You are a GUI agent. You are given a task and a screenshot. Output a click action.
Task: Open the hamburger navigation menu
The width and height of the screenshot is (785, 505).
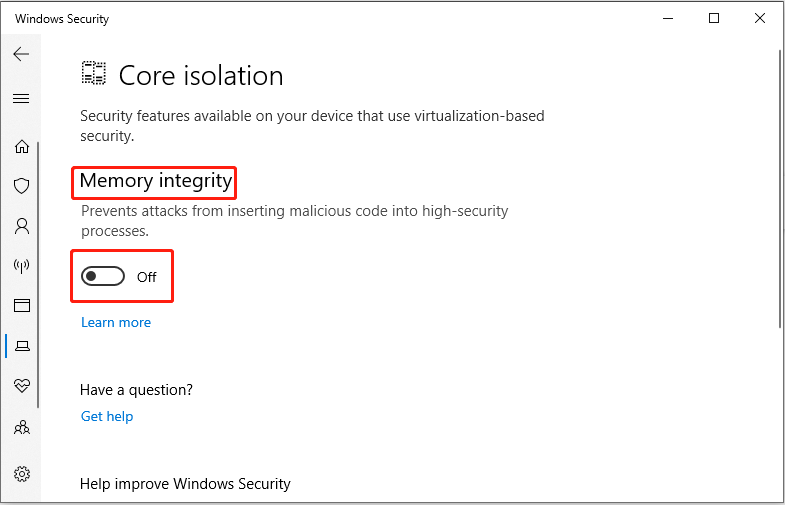[21, 99]
